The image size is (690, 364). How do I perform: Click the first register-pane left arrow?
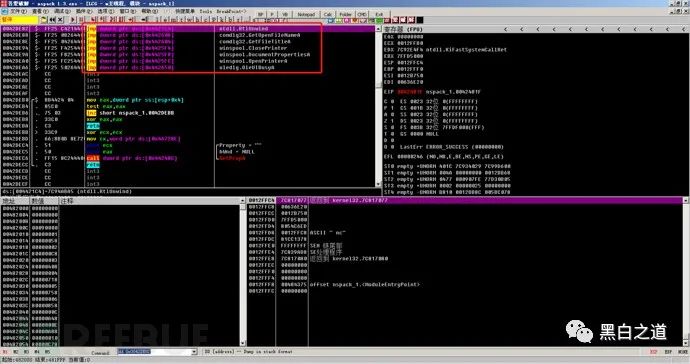click(506, 29)
